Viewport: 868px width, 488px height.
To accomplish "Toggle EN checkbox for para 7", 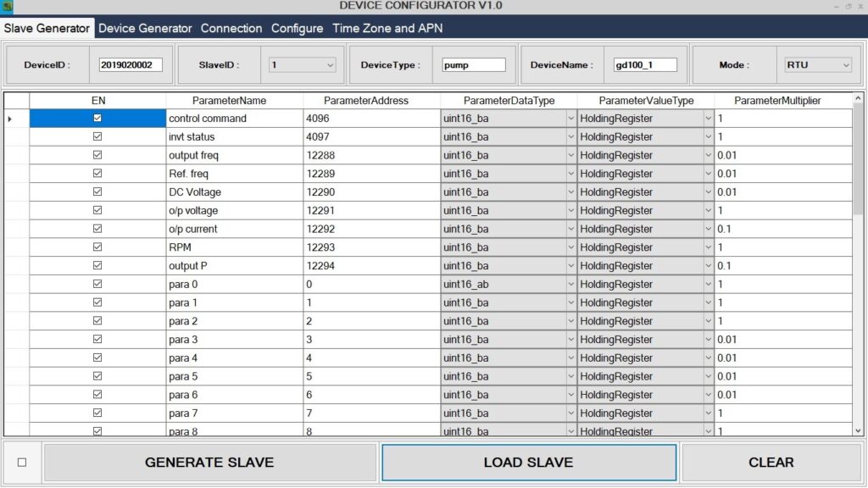I will [97, 413].
